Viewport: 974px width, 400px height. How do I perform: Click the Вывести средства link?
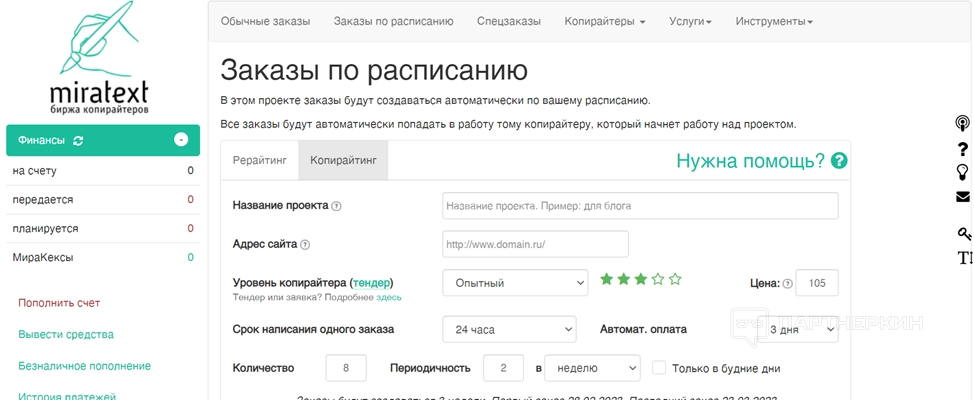click(66, 334)
